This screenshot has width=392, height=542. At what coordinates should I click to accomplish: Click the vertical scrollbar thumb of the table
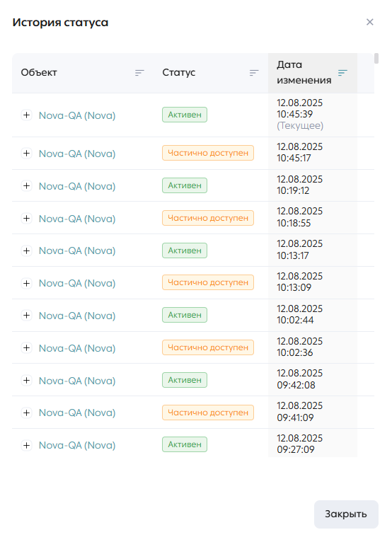[x=376, y=59]
